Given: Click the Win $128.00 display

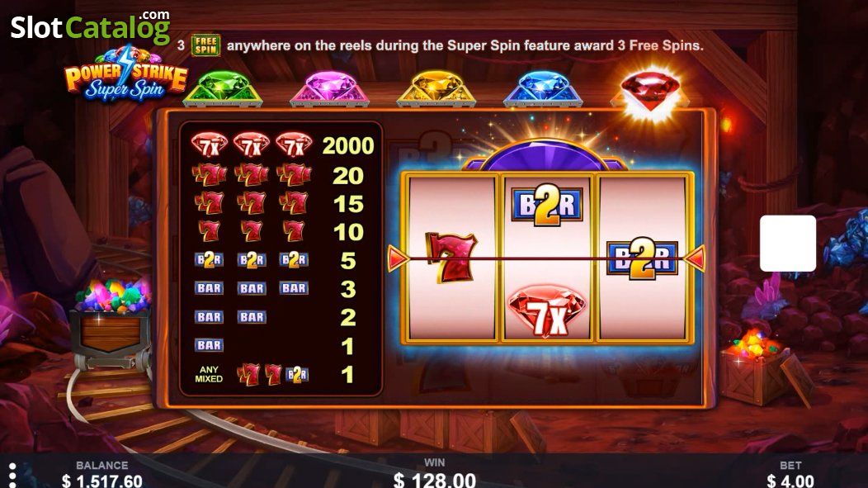Looking at the screenshot, I should tap(435, 479).
